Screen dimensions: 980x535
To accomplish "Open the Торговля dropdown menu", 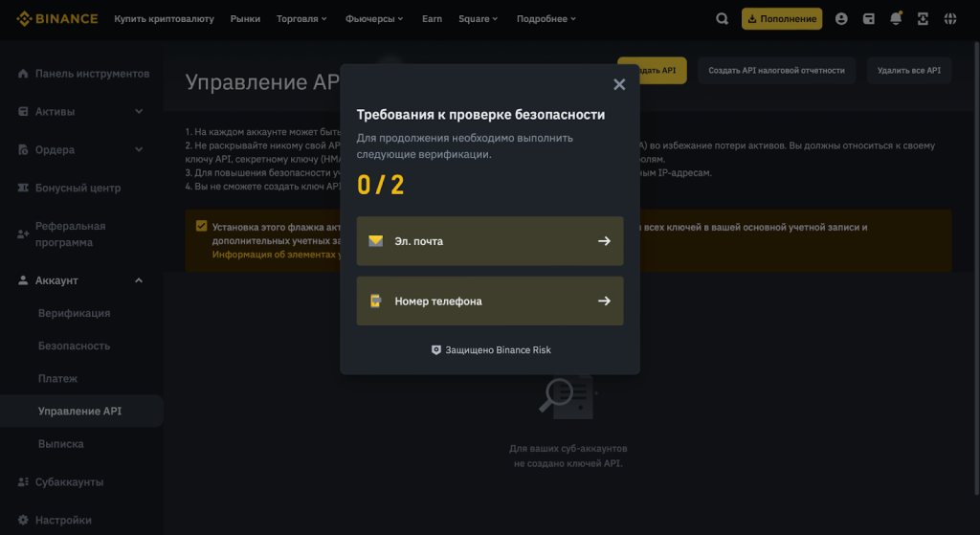I will [301, 19].
